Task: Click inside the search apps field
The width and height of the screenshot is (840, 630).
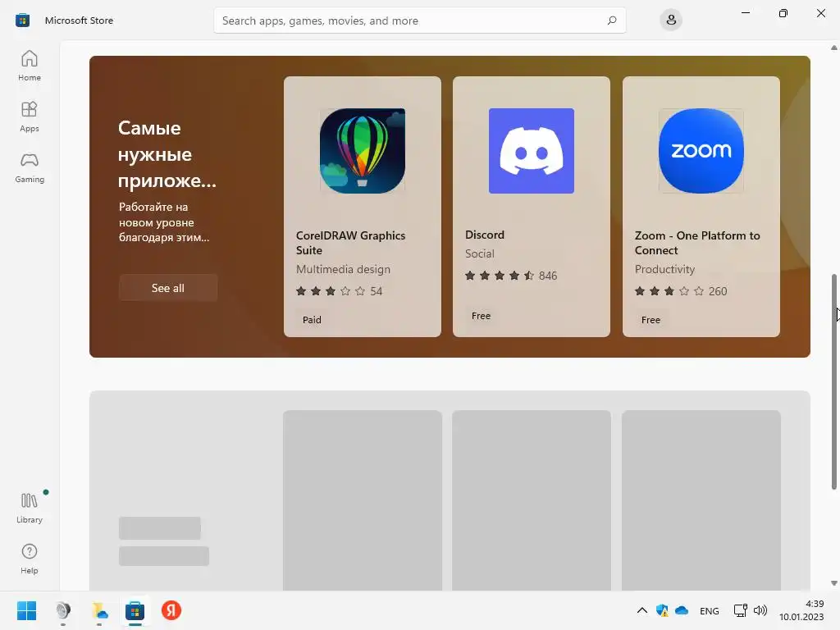Action: click(420, 21)
